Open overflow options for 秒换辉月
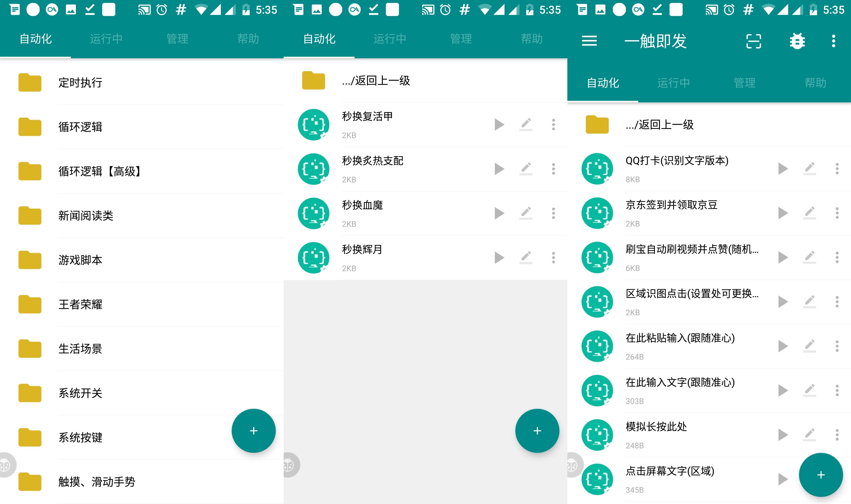851x504 pixels. tap(553, 258)
